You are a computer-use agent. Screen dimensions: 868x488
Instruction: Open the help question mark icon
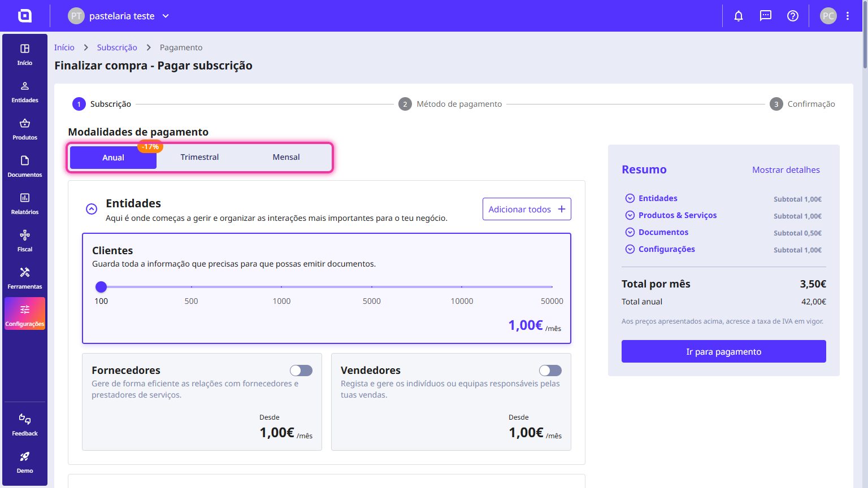[793, 16]
